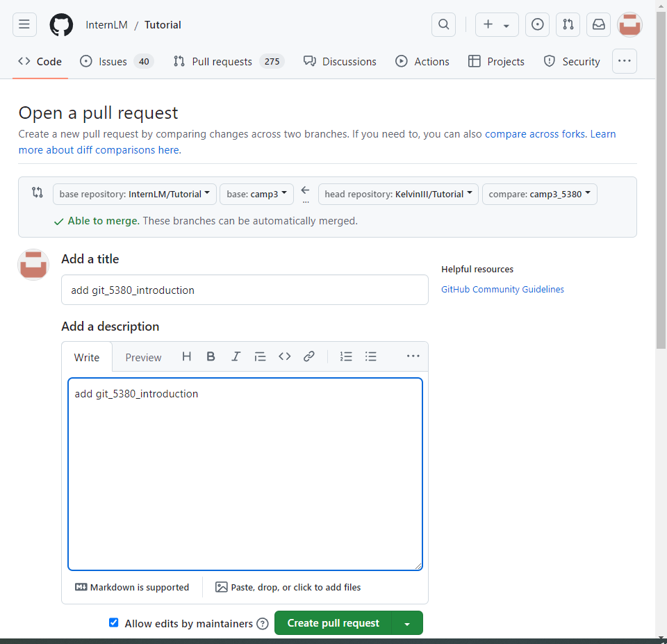Click the compare branches swap icon
The width and height of the screenshot is (667, 644).
click(x=38, y=192)
